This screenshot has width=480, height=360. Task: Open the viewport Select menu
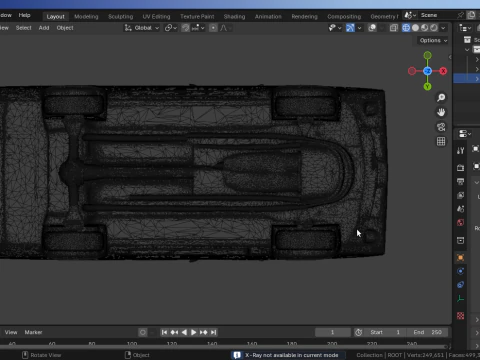pyautogui.click(x=23, y=28)
